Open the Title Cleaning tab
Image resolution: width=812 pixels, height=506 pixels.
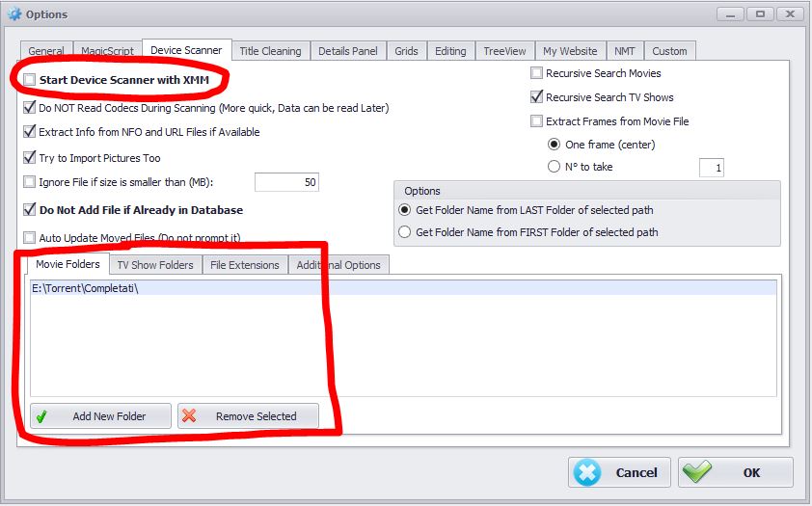pyautogui.click(x=270, y=51)
